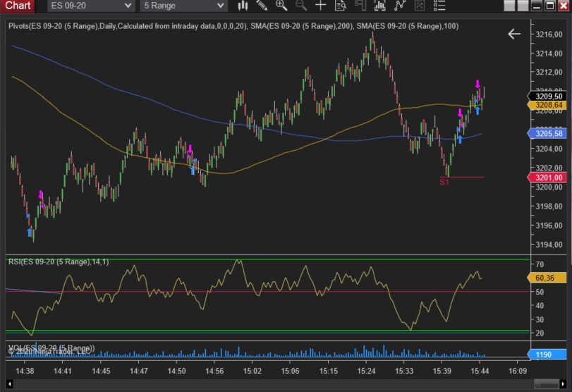Toggle the Chart Trader panel icon

[x=361, y=6]
